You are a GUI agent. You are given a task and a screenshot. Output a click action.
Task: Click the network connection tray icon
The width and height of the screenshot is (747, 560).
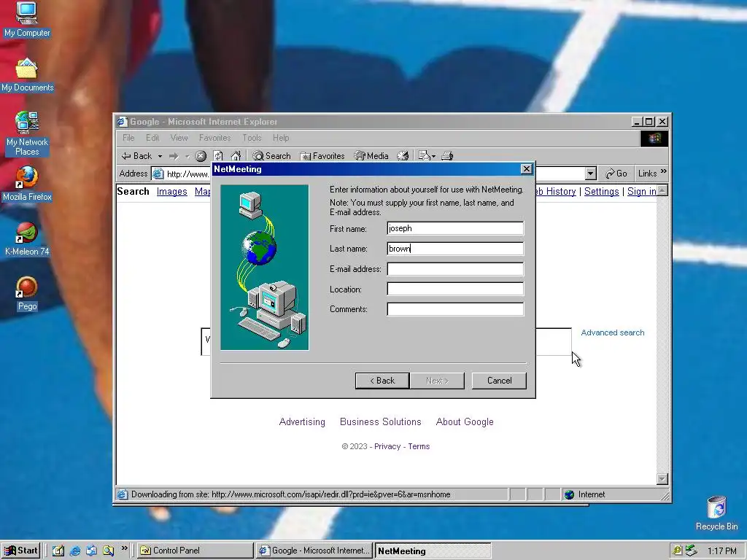tap(691, 551)
